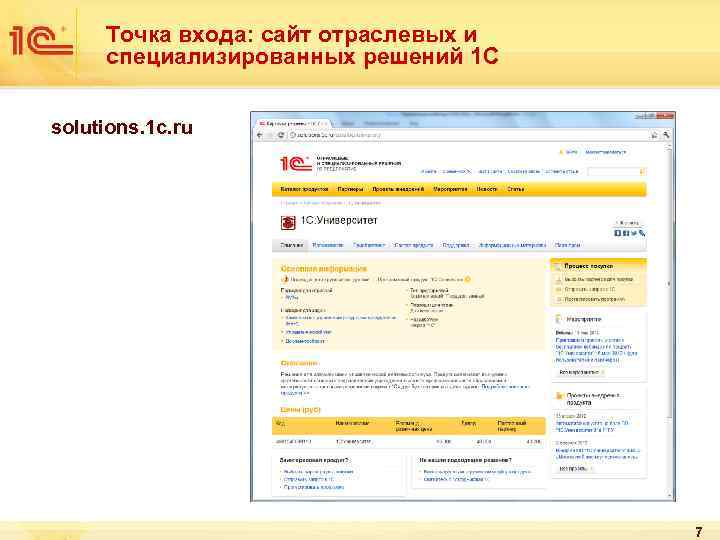
Task: Click the Все проекты button
Action: 576,469
